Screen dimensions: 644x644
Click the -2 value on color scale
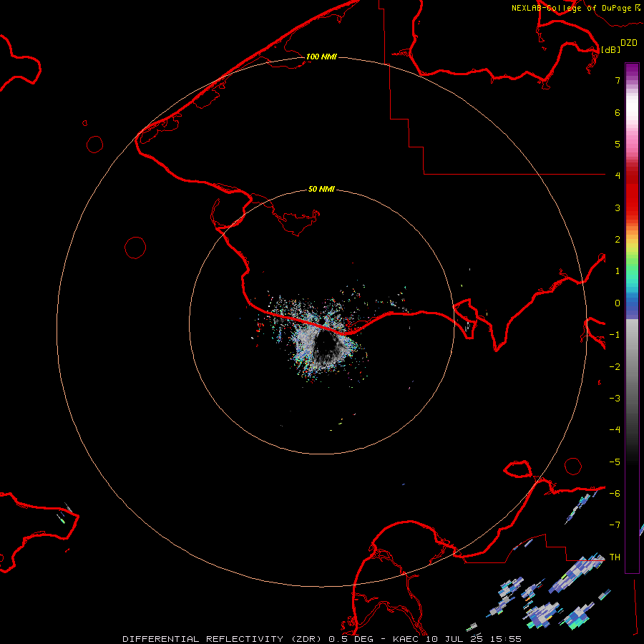click(615, 367)
